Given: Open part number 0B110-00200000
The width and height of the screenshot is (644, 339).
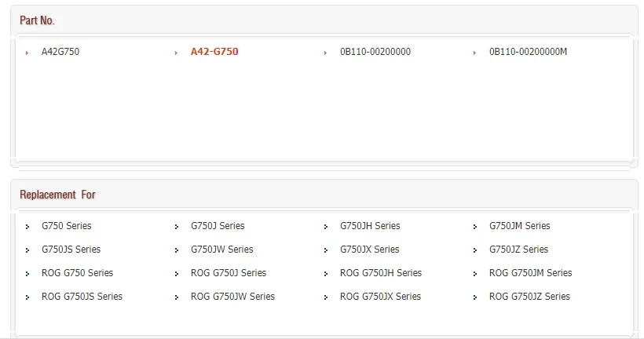Looking at the screenshot, I should pyautogui.click(x=375, y=52).
